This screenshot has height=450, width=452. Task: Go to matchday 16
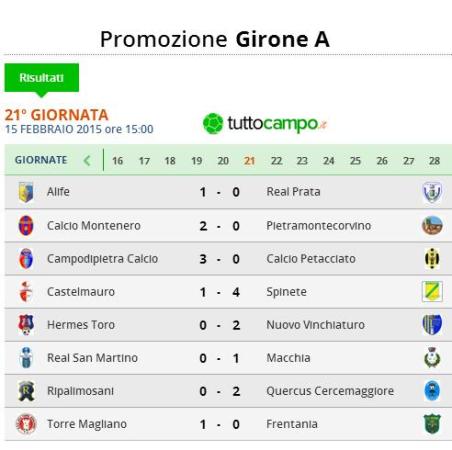click(x=117, y=161)
